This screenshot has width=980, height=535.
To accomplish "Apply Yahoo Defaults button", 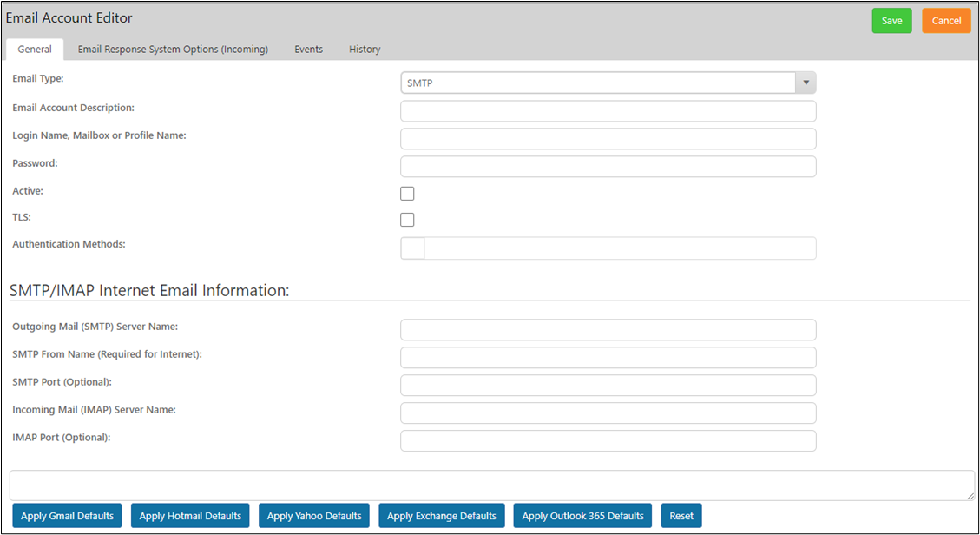I will coord(314,516).
